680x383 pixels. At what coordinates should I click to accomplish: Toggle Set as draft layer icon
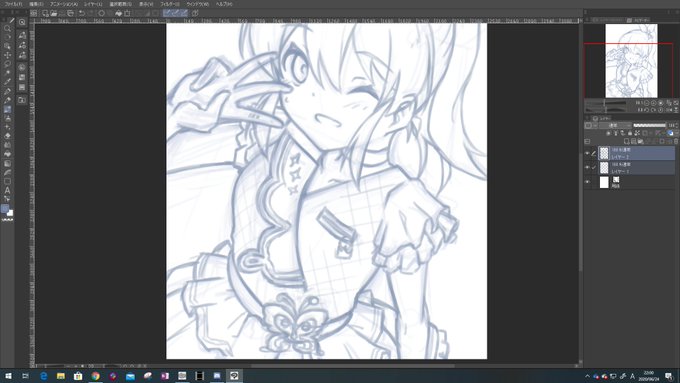(623, 133)
